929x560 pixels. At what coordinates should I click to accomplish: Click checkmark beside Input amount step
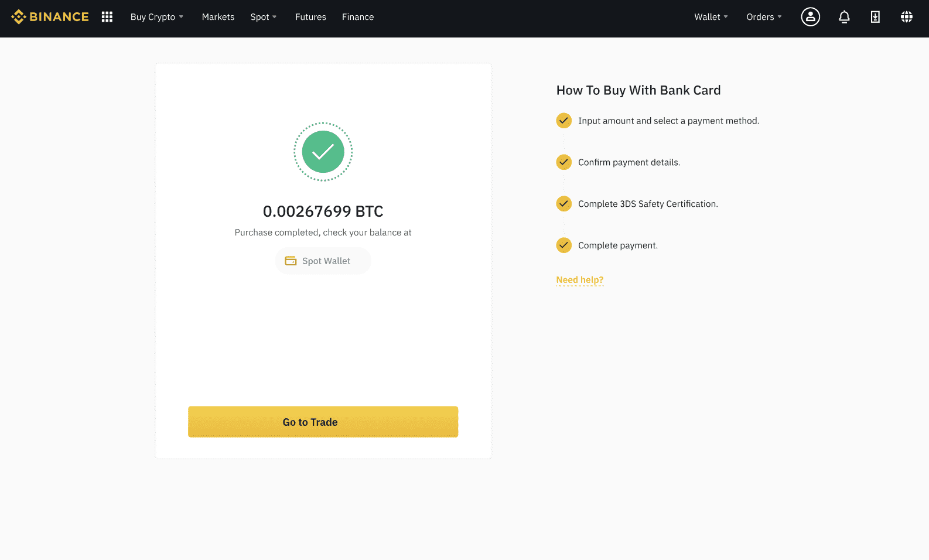click(563, 121)
